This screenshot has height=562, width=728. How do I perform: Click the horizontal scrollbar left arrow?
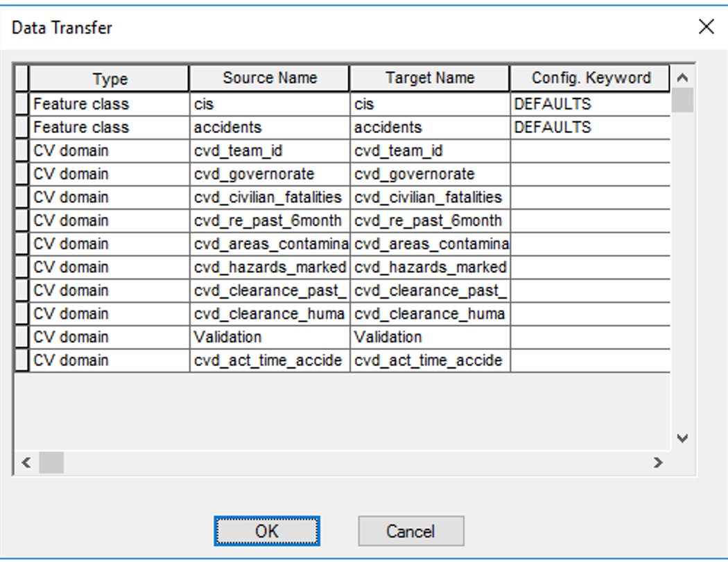point(26,462)
